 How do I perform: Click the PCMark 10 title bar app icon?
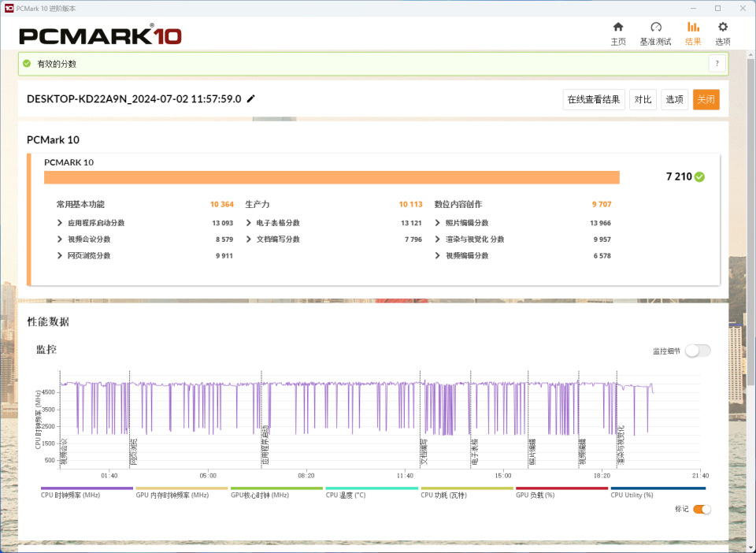(x=9, y=8)
